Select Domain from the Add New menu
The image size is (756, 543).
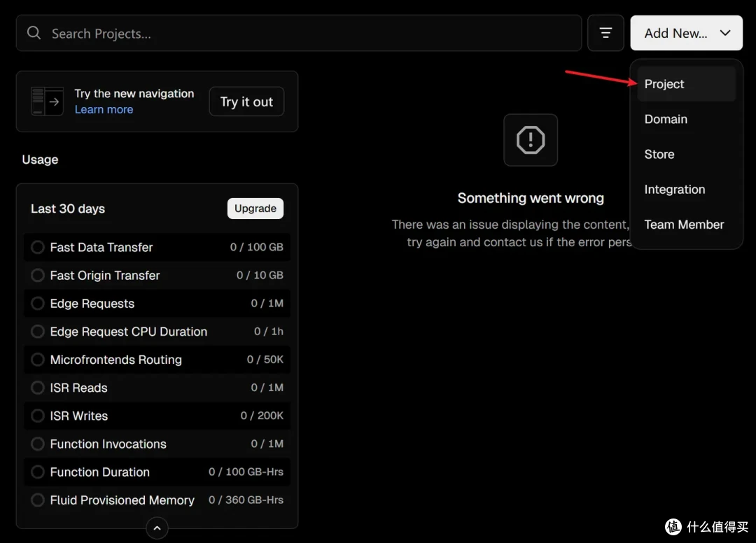point(686,119)
